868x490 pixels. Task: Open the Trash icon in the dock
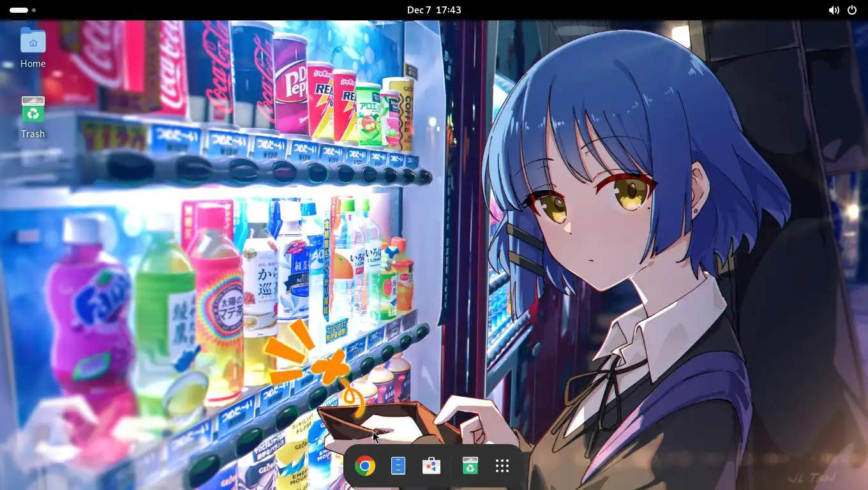click(470, 466)
